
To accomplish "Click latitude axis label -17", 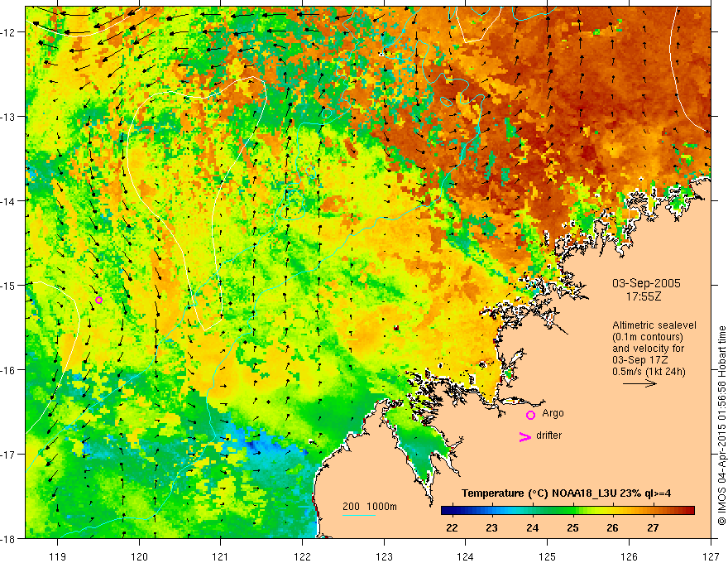I will (x=9, y=454).
